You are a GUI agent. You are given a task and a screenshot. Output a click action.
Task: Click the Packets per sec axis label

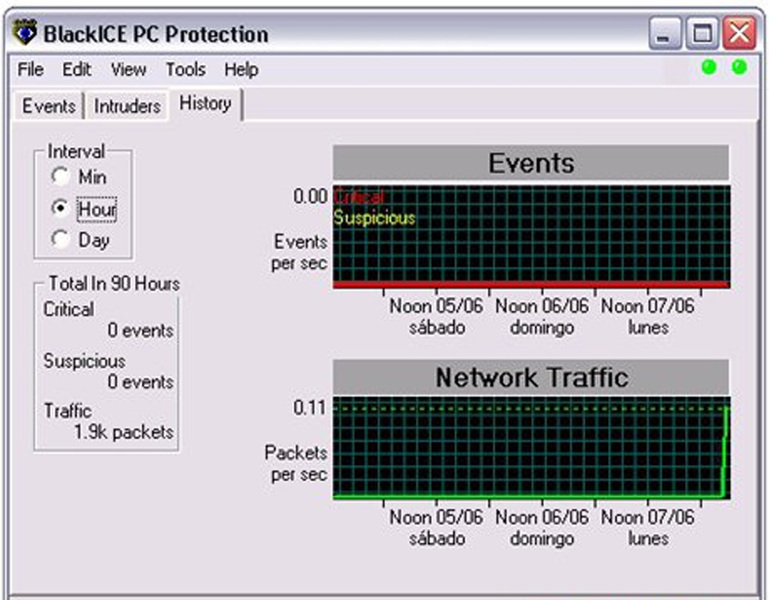[x=296, y=463]
